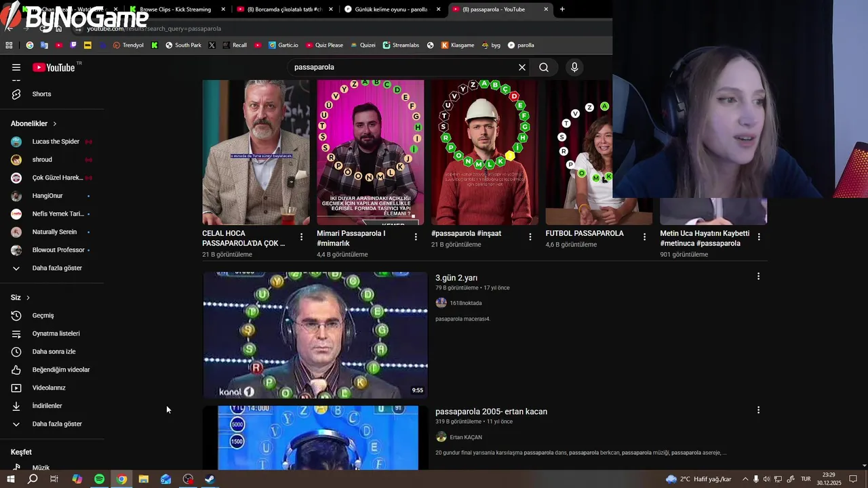Open the South Park bookmark
The width and height of the screenshot is (868, 488).
(x=183, y=45)
